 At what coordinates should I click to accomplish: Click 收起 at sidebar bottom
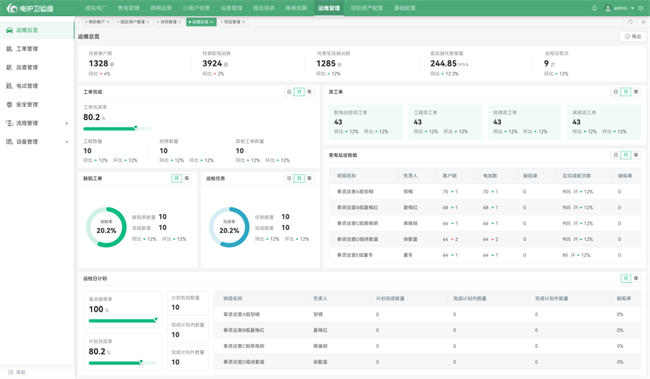click(21, 372)
